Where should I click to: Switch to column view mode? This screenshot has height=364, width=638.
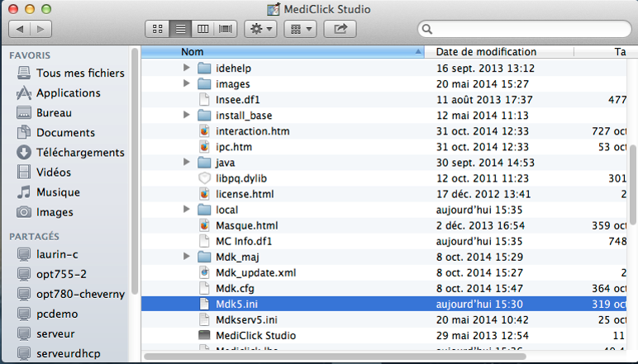(202, 29)
